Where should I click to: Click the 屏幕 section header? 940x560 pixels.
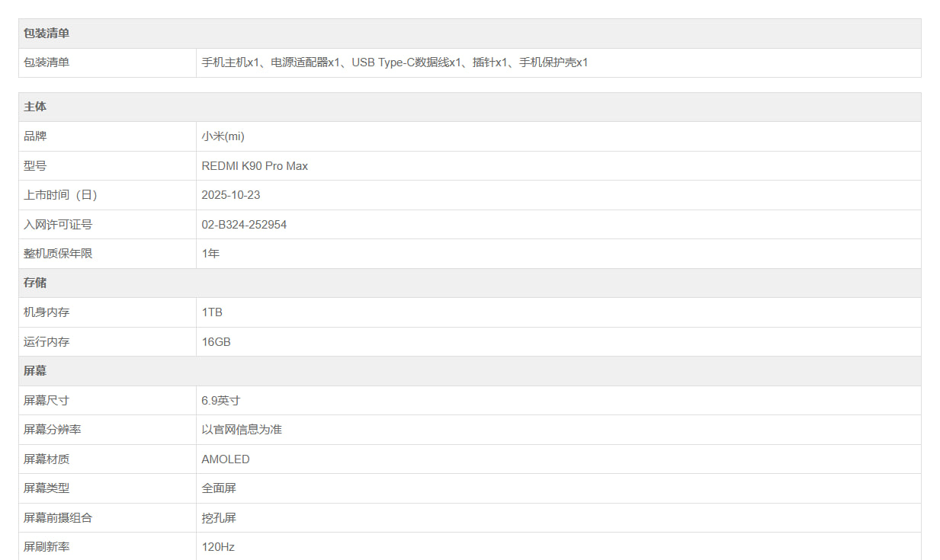click(35, 371)
